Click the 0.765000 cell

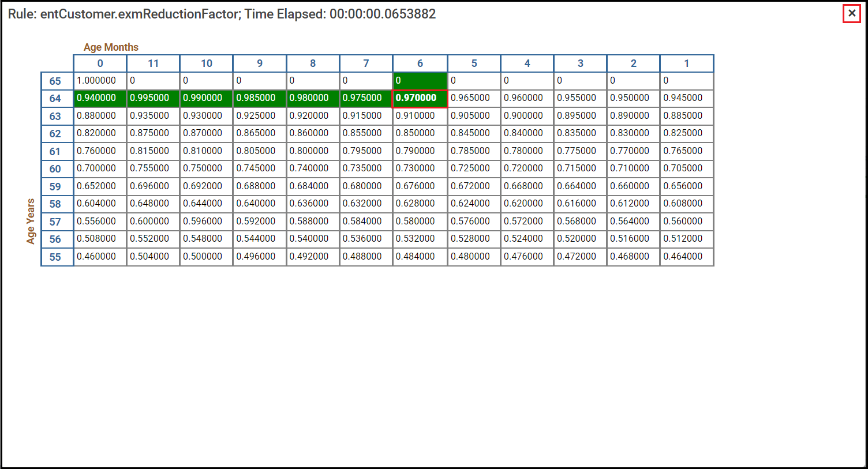click(x=687, y=151)
